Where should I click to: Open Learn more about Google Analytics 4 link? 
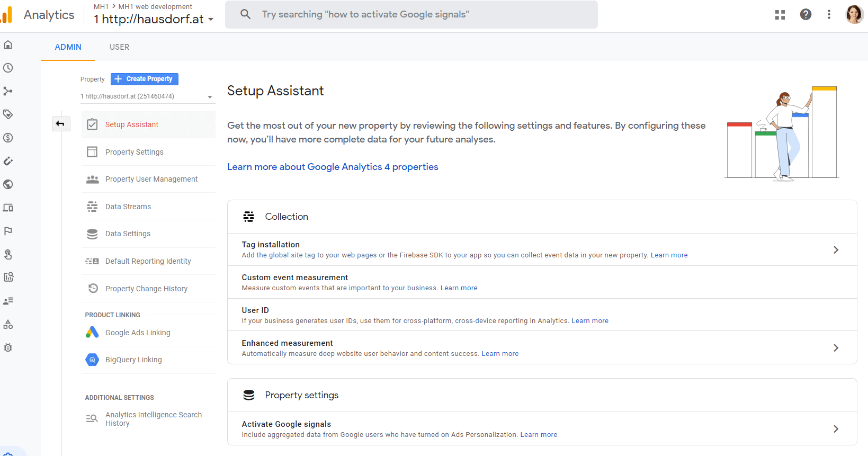pos(333,167)
